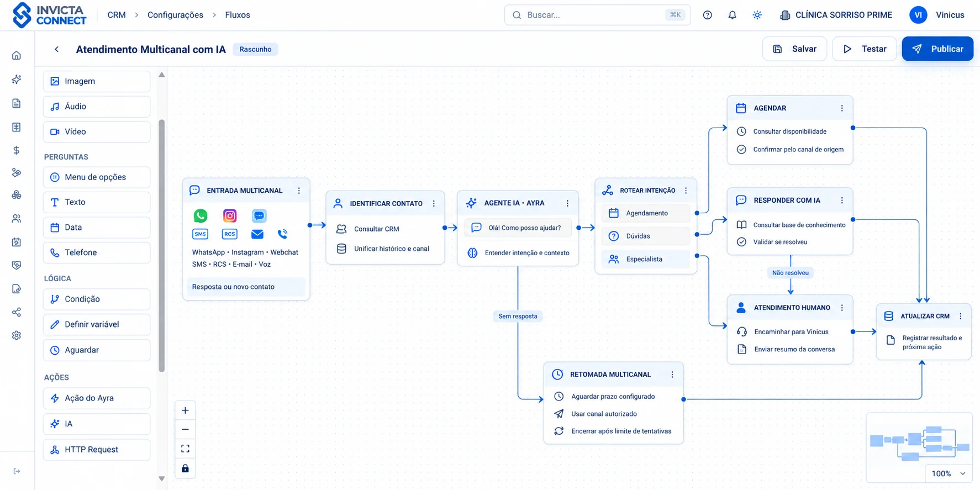Open notifications bell icon
Viewport: 980px width, 490px height.
tap(732, 15)
